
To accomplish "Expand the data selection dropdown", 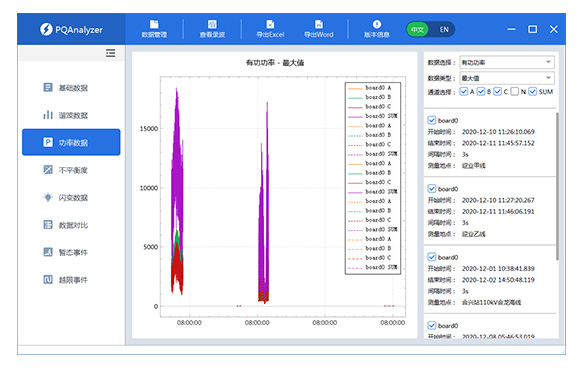I will pyautogui.click(x=507, y=62).
